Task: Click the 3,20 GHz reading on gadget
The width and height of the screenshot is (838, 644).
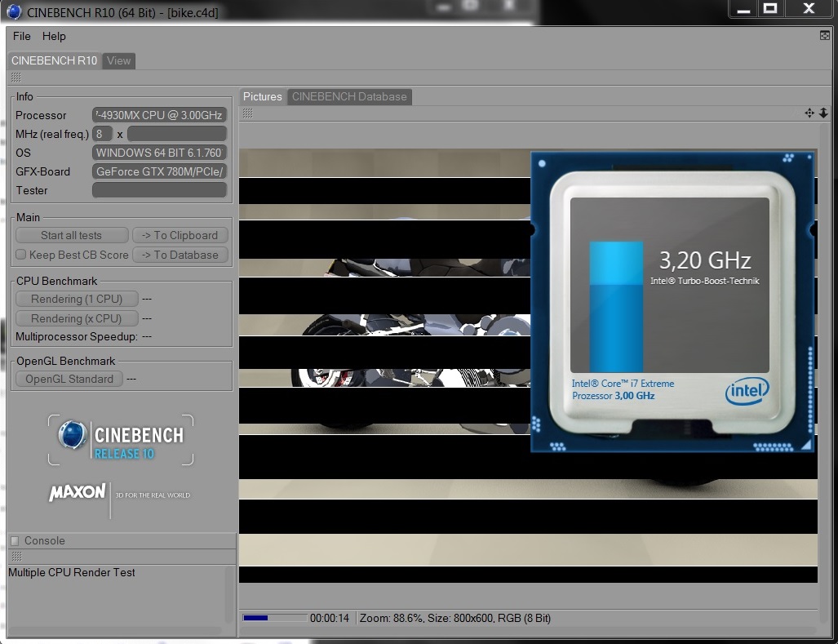Action: point(705,260)
